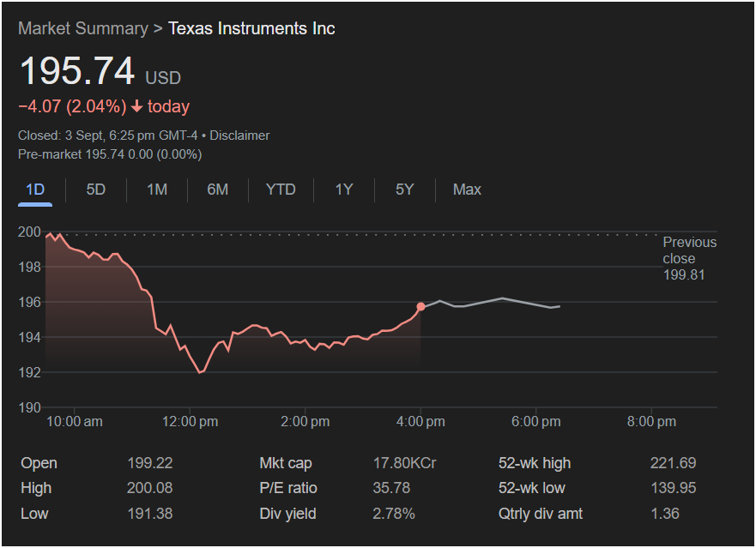
Task: Click the Market Summary breadcrumb link
Action: point(83,28)
